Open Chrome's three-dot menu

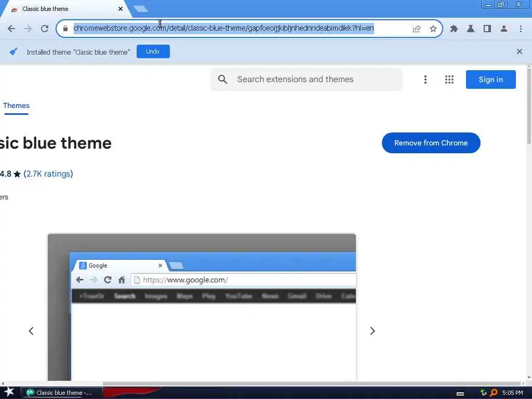click(x=521, y=29)
